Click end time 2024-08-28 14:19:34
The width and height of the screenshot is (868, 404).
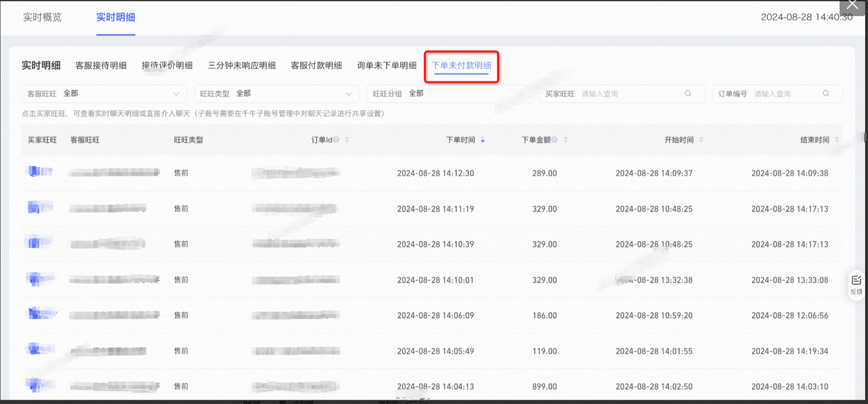(790, 351)
